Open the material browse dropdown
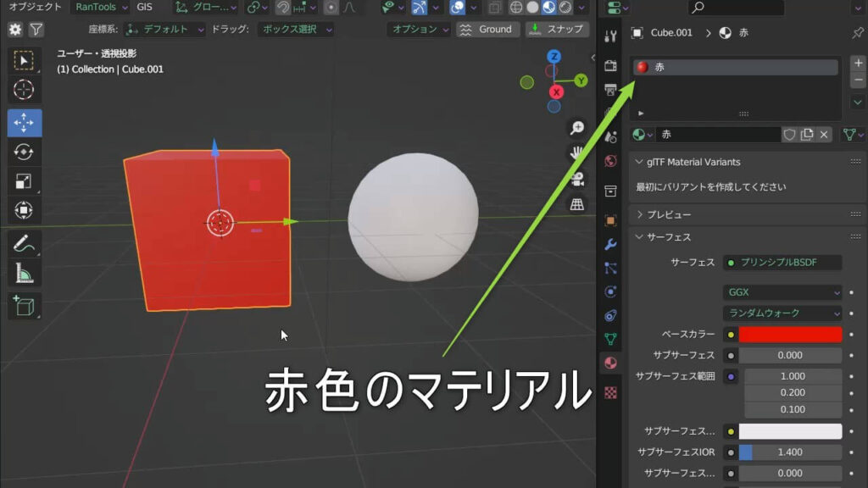The height and width of the screenshot is (488, 868). point(643,135)
